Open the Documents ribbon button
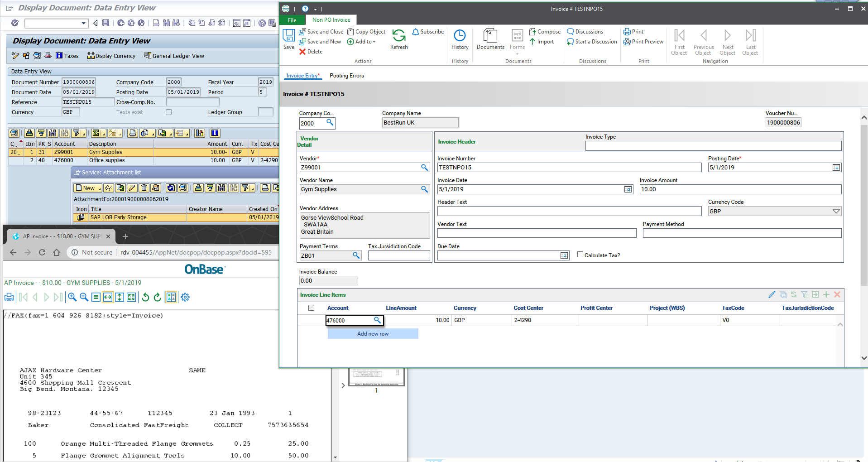The height and width of the screenshot is (462, 868). pos(490,39)
